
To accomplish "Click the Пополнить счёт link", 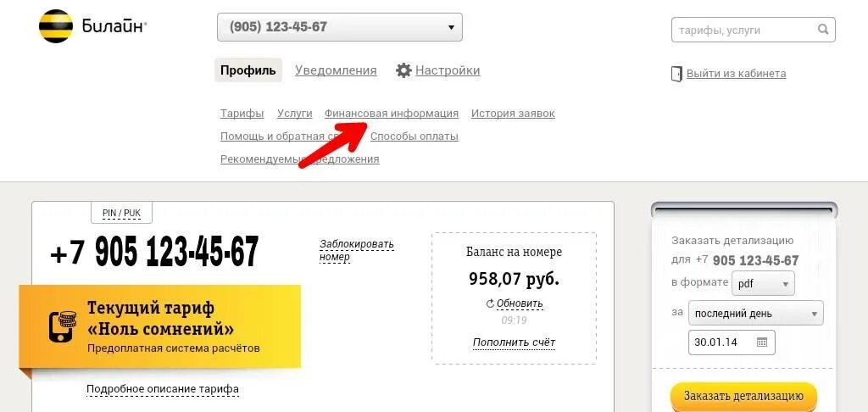I will [514, 342].
